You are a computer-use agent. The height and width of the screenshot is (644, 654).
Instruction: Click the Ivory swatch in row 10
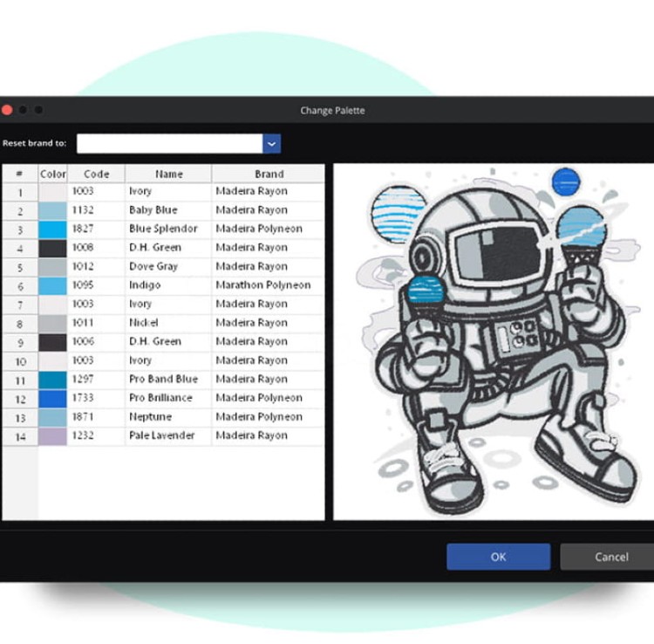[52, 361]
